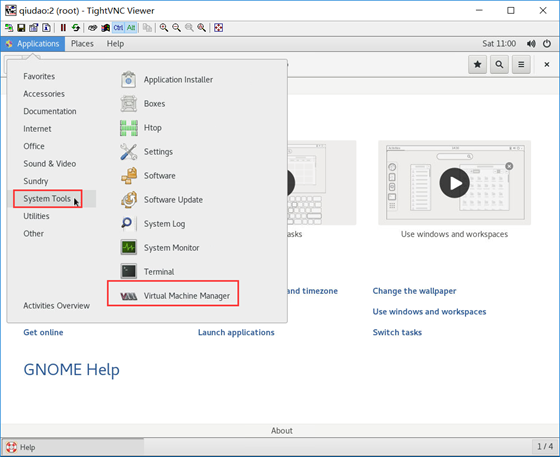
Task: Select the Office category
Action: 34,146
